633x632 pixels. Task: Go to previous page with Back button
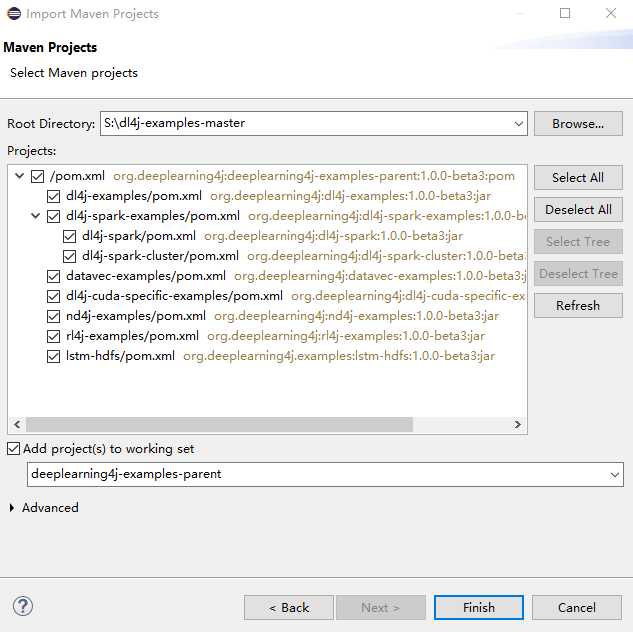(x=289, y=607)
